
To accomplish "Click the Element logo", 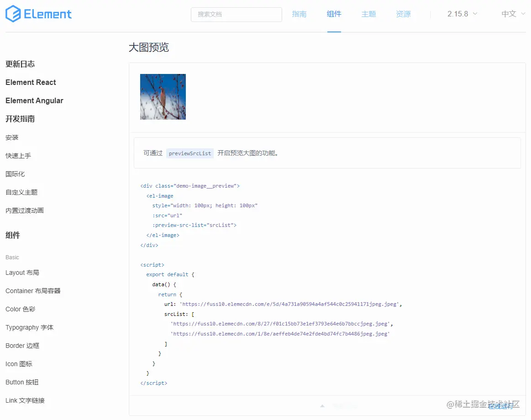I will (38, 14).
